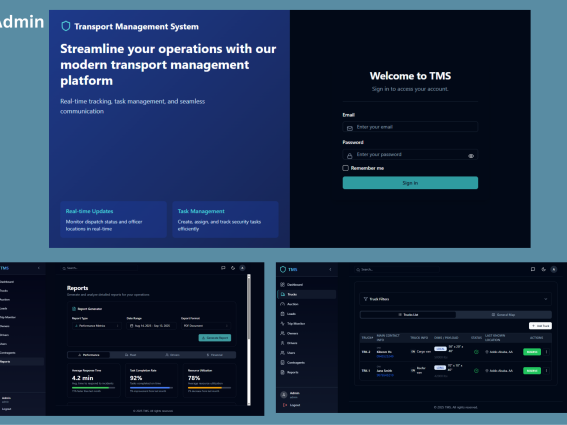
Task: Click the Generate Report button
Action: [215, 338]
